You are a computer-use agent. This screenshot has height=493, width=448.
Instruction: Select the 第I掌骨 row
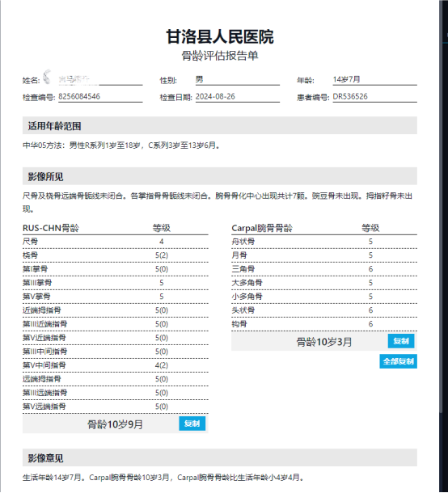116,269
